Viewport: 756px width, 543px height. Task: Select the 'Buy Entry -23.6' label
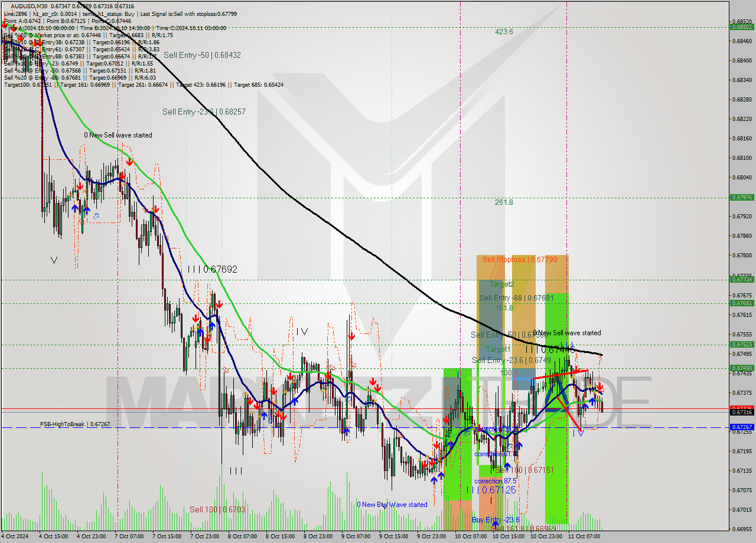point(496,520)
